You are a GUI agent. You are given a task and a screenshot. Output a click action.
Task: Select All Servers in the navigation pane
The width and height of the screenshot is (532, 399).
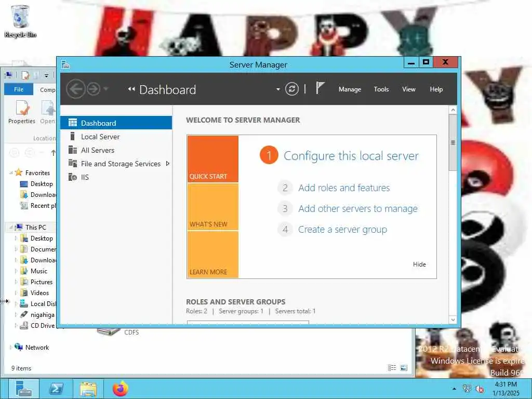click(116, 150)
